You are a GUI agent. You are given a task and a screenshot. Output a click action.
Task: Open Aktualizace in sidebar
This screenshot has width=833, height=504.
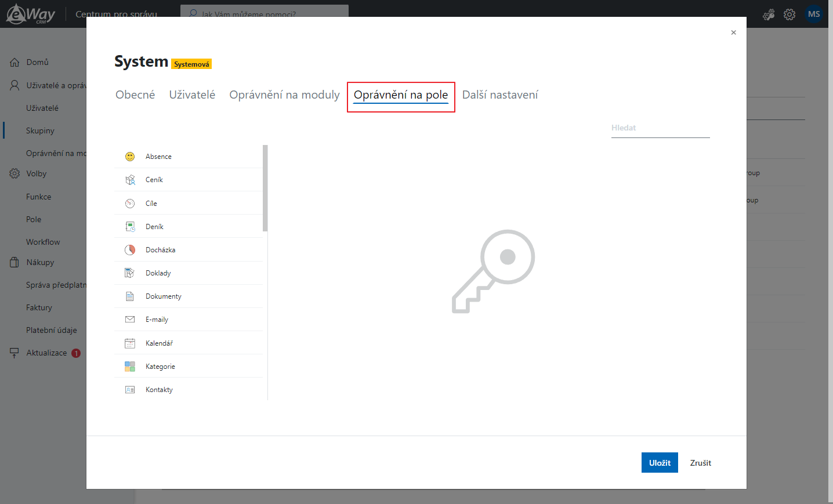(46, 353)
